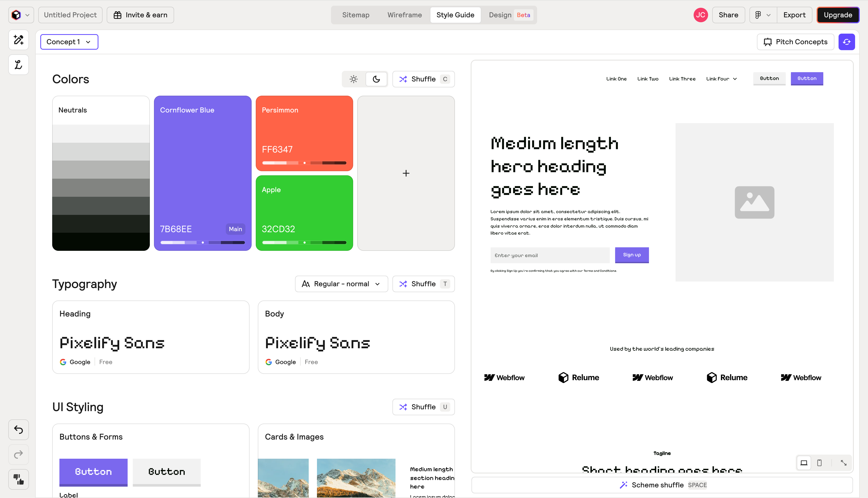Select the Style Guide tab

point(455,15)
